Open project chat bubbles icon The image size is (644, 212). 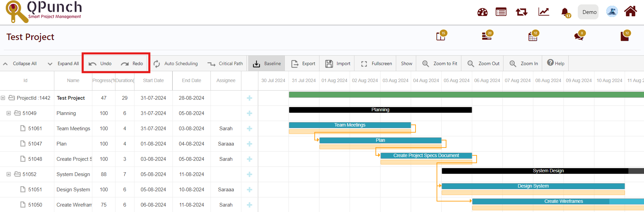(579, 36)
